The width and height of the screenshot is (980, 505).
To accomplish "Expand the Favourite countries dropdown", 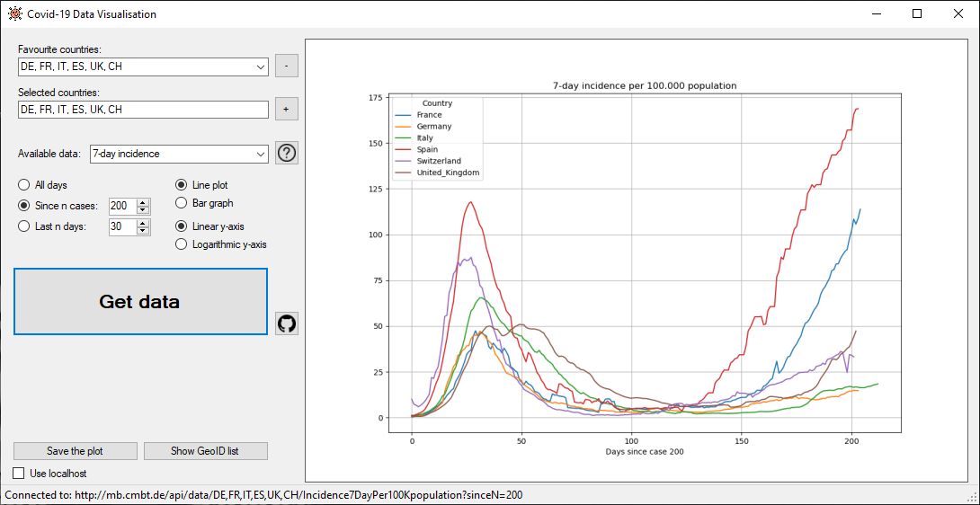I will (261, 66).
